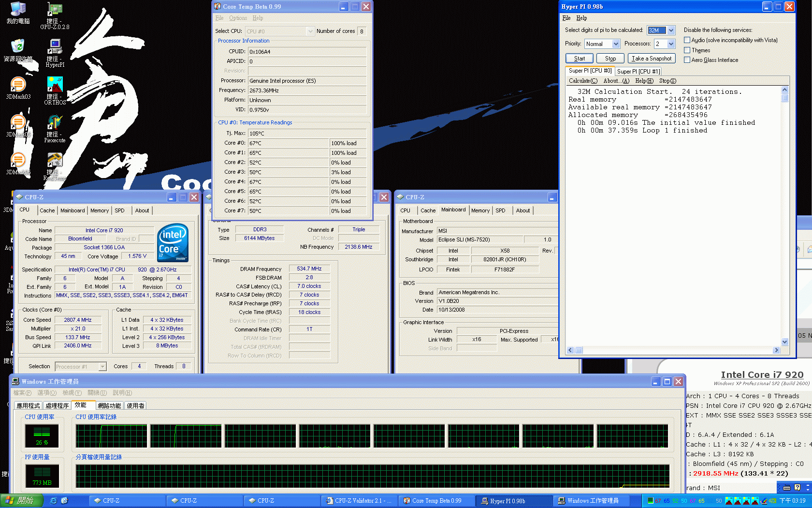Image resolution: width=812 pixels, height=508 pixels.
Task: Open the Help menu in Core Temp
Action: (258, 18)
